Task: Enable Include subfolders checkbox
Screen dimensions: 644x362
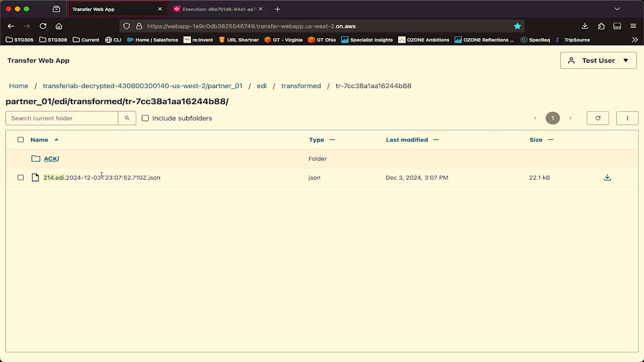Action: pos(145,118)
